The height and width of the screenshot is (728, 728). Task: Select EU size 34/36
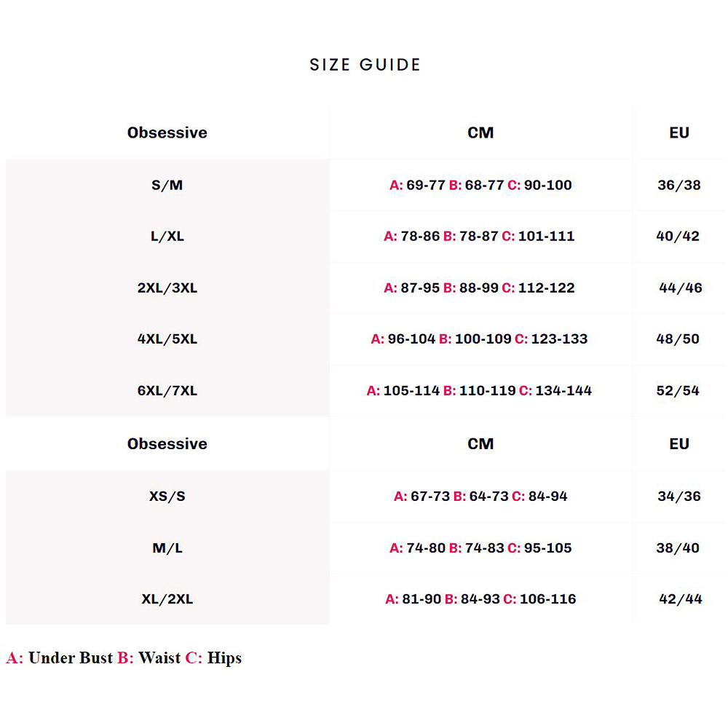tap(678, 496)
